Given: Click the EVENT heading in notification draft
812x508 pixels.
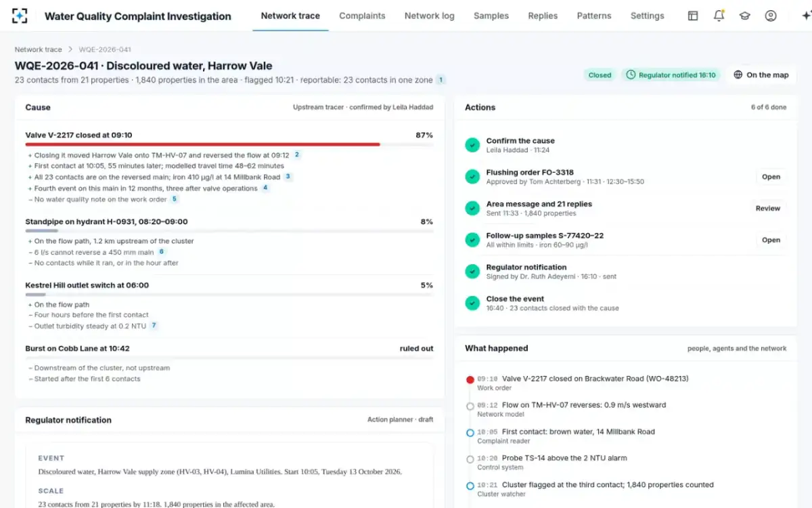Looking at the screenshot, I should point(51,458).
